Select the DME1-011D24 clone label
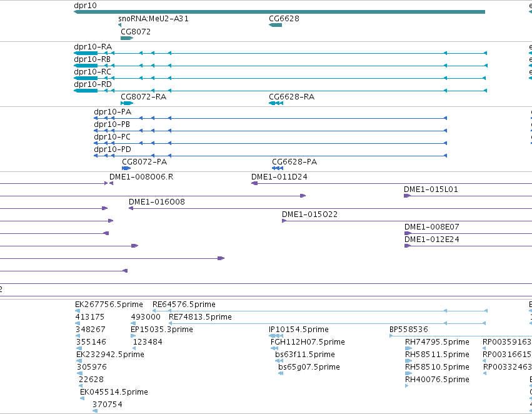The height and width of the screenshot is (414, 532). [279, 177]
